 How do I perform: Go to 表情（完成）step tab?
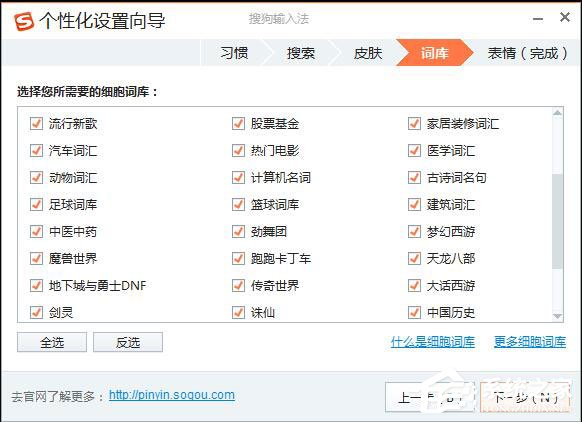pyautogui.click(x=527, y=53)
